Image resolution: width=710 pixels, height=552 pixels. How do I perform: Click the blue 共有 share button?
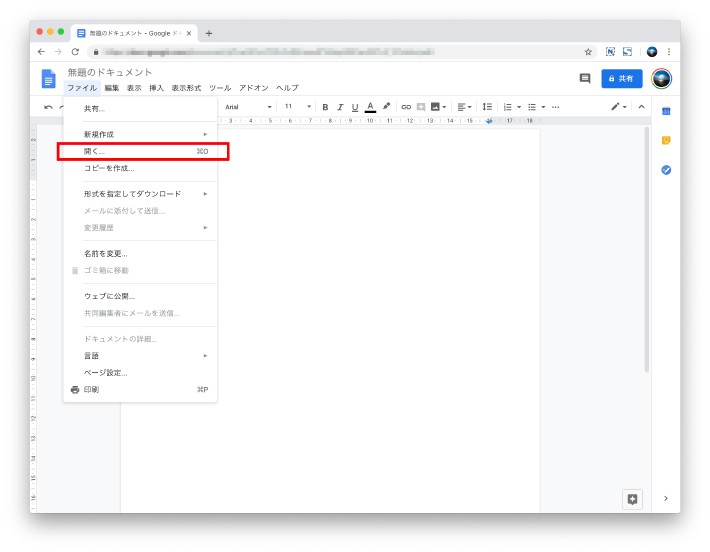(x=622, y=79)
